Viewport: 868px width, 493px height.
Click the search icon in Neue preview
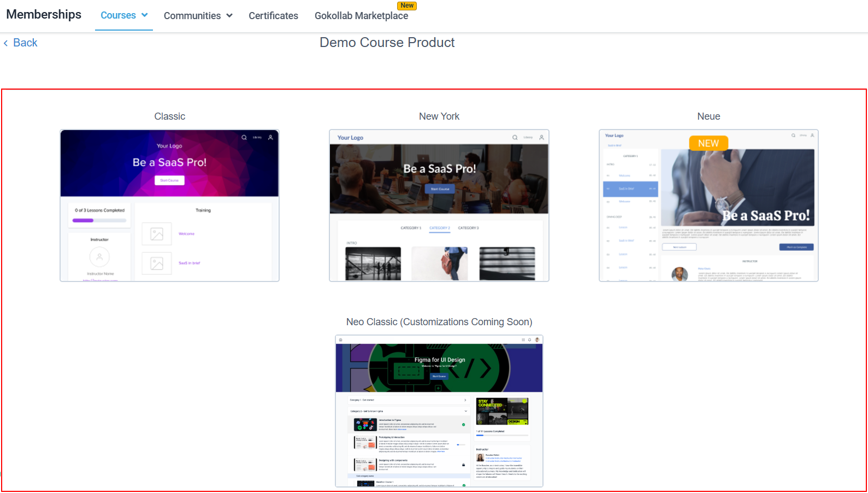(793, 136)
